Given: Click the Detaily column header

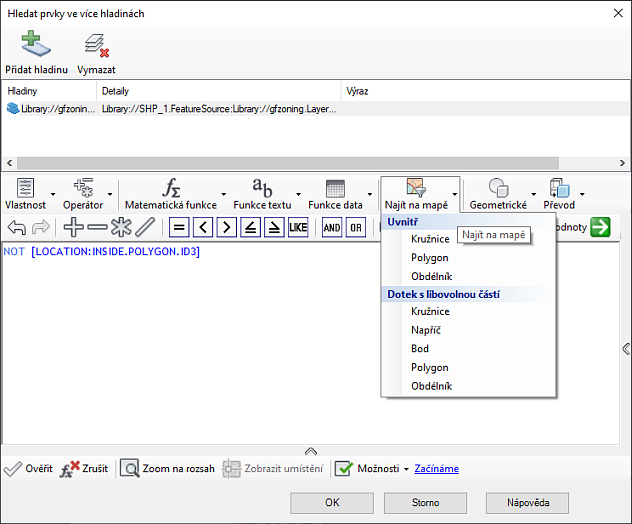Looking at the screenshot, I should (x=219, y=91).
